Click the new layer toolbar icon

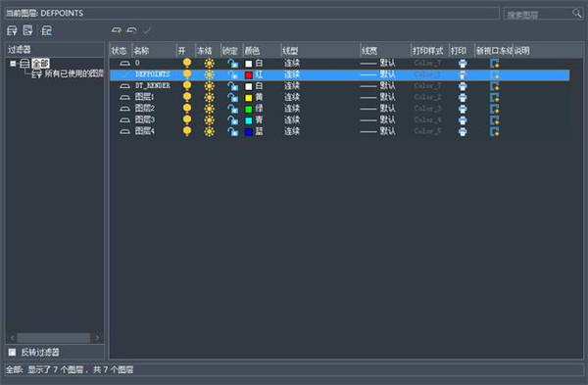[117, 30]
